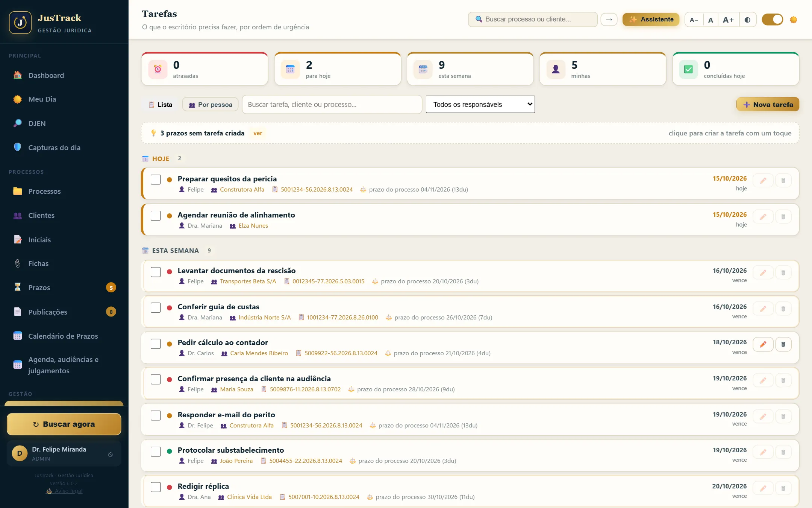
Task: Click the contrast half-circle icon
Action: [747, 20]
